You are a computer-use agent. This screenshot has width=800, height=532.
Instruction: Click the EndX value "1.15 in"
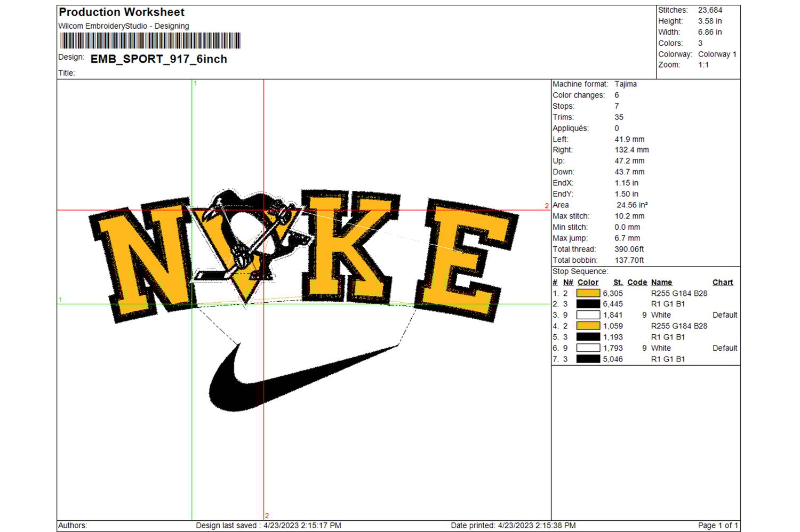tap(626, 183)
